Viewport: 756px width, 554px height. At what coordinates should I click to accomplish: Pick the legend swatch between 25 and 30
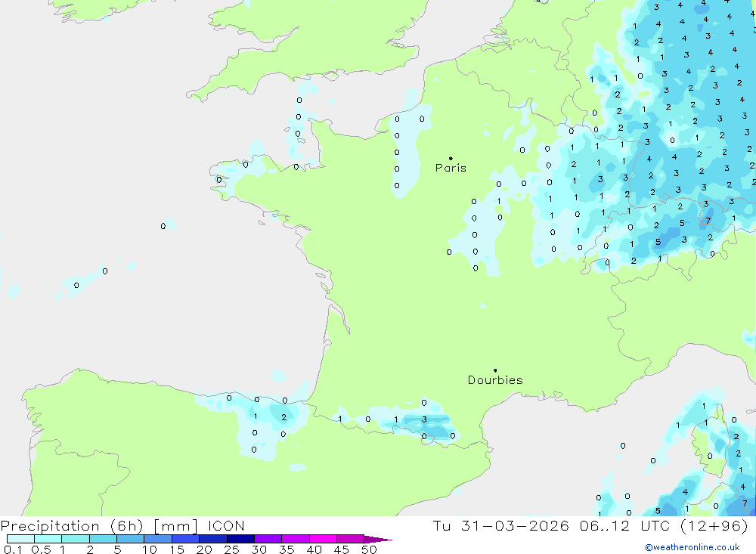[240, 539]
